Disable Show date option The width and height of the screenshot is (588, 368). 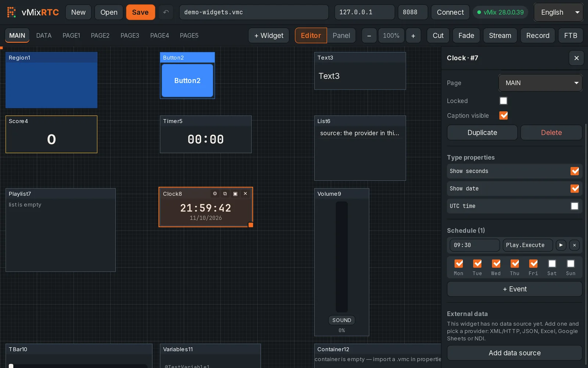[575, 188]
